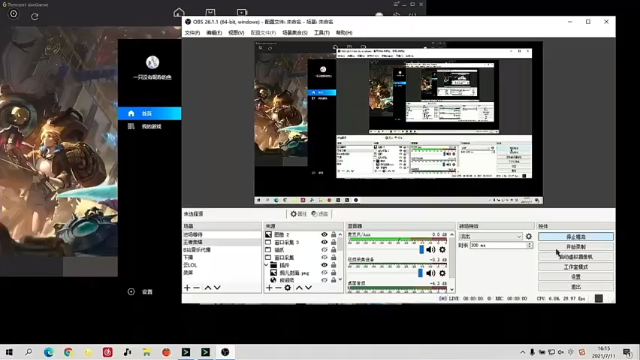Toggle lock on the 插件 folder group

tap(333, 265)
